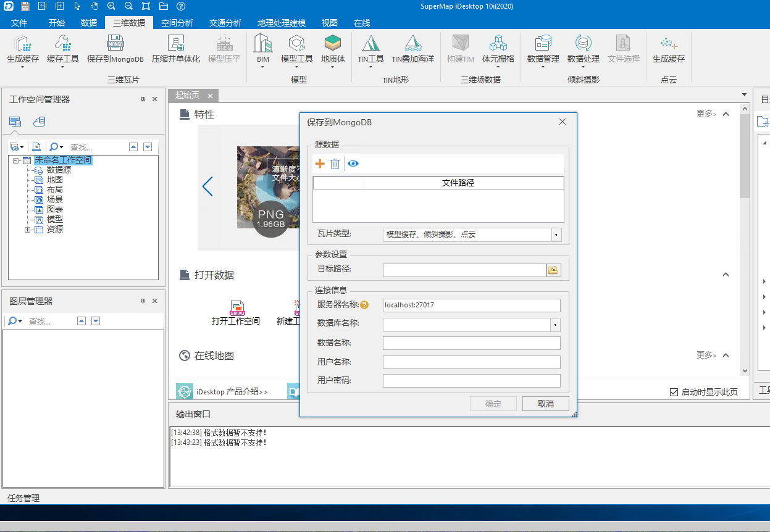Click the browse folder icon beside 目标路径
The width and height of the screenshot is (770, 532).
pos(553,270)
